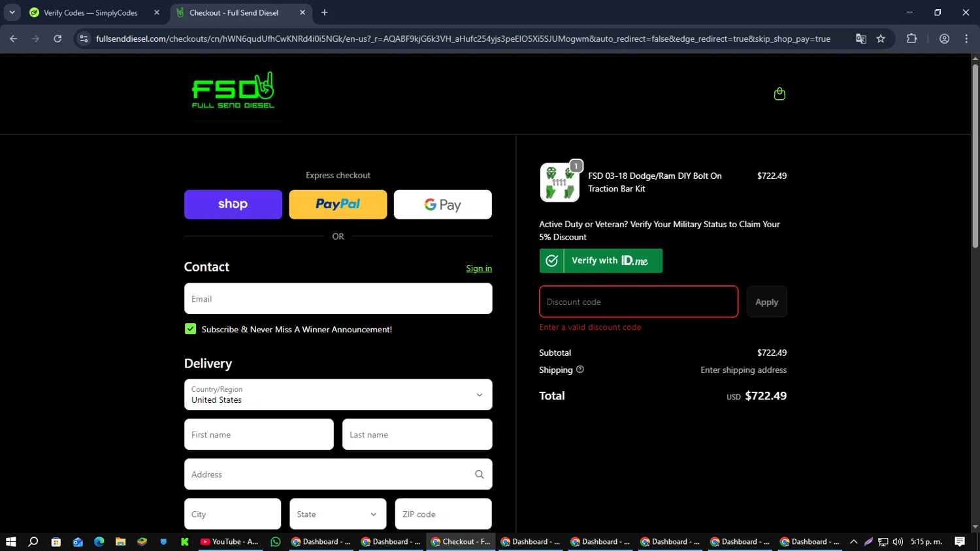Click the Sign in link

479,268
